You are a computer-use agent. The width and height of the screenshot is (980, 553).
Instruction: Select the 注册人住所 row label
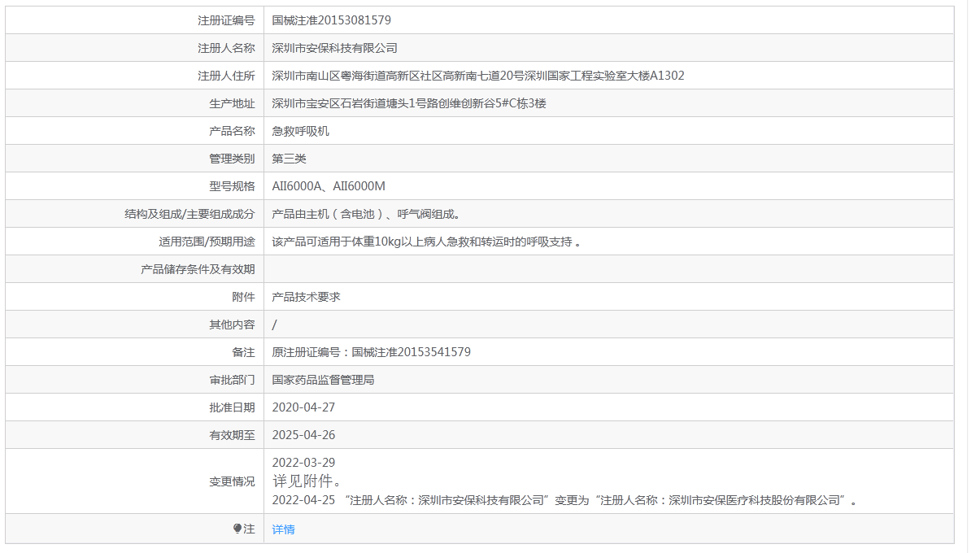click(226, 76)
